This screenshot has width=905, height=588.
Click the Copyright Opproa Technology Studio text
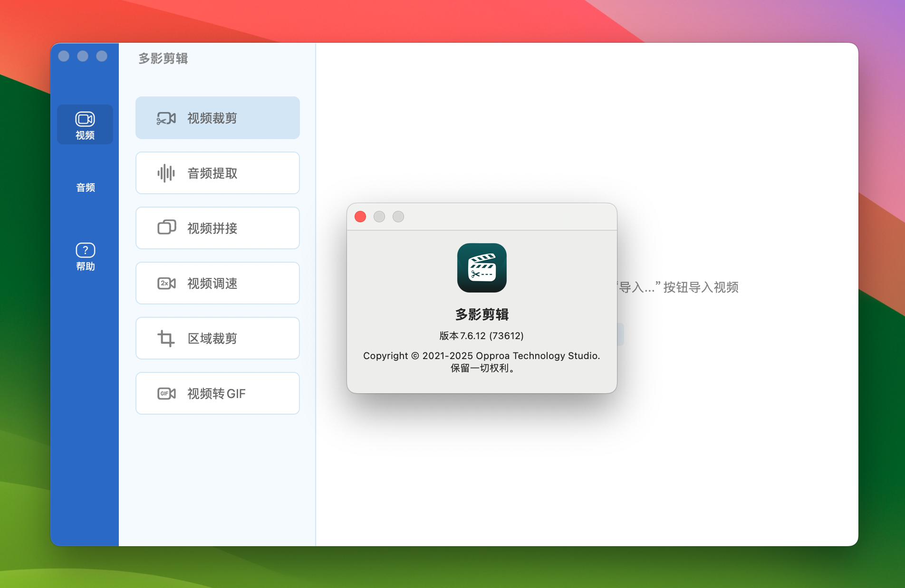[481, 356]
